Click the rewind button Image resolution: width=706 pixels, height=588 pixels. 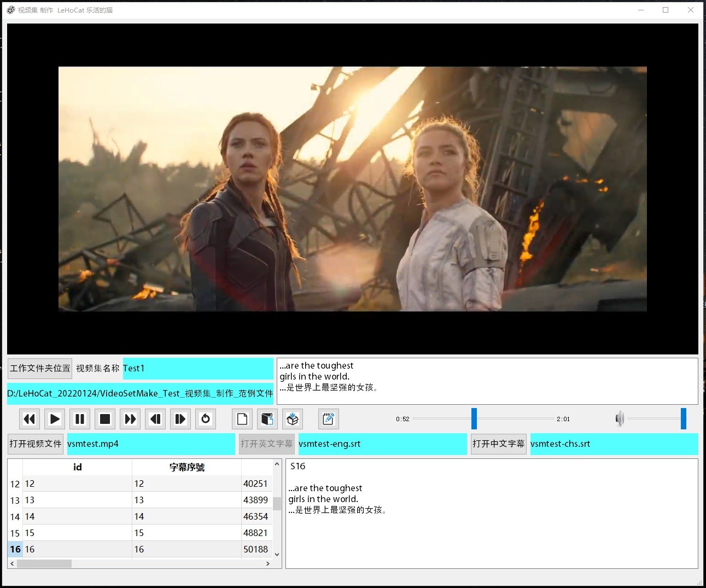(30, 419)
